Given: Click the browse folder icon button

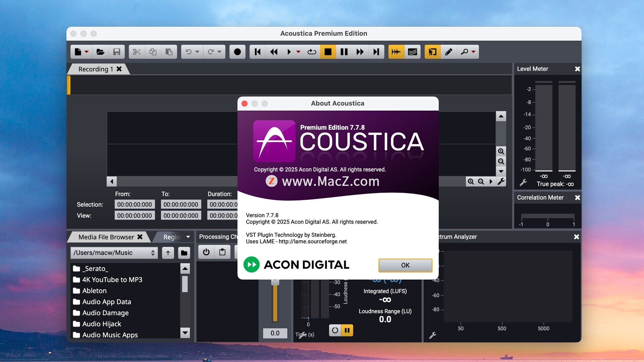Looking at the screenshot, I should coord(184,253).
